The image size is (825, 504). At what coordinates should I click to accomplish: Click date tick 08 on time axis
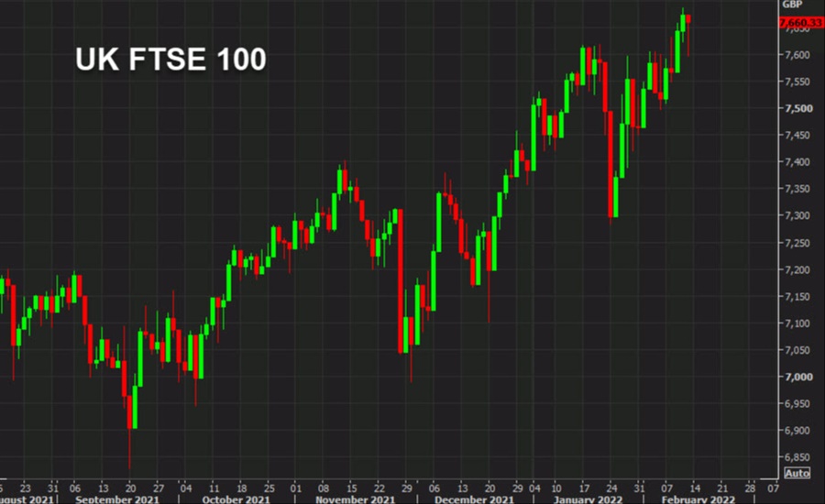click(324, 488)
